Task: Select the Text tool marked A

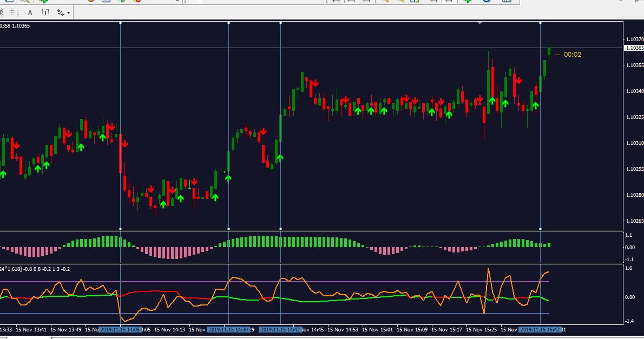Action: [30, 13]
